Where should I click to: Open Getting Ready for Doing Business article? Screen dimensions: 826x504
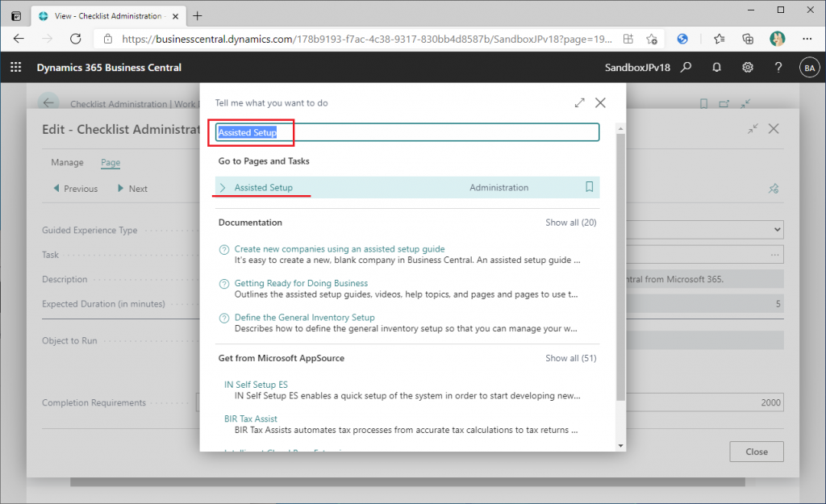(x=301, y=283)
